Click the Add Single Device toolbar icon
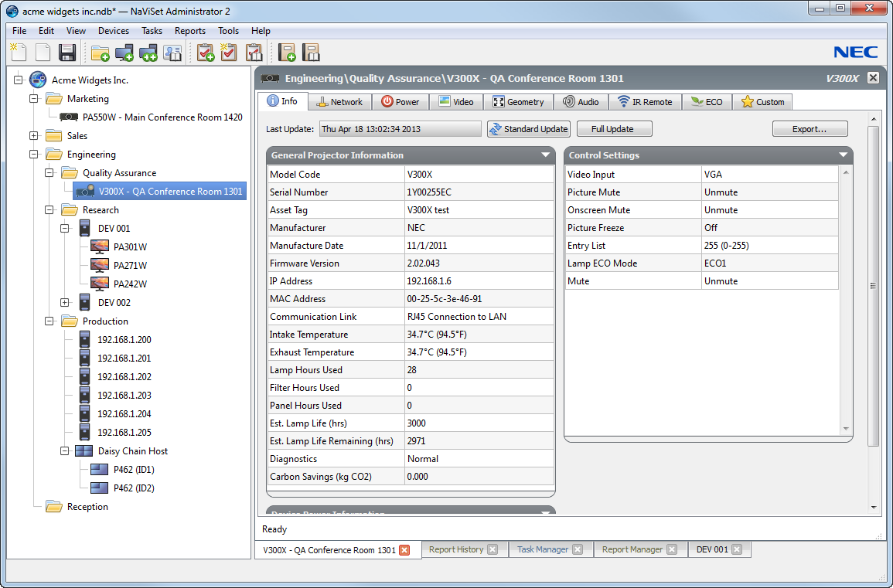This screenshot has height=588, width=893. [124, 53]
